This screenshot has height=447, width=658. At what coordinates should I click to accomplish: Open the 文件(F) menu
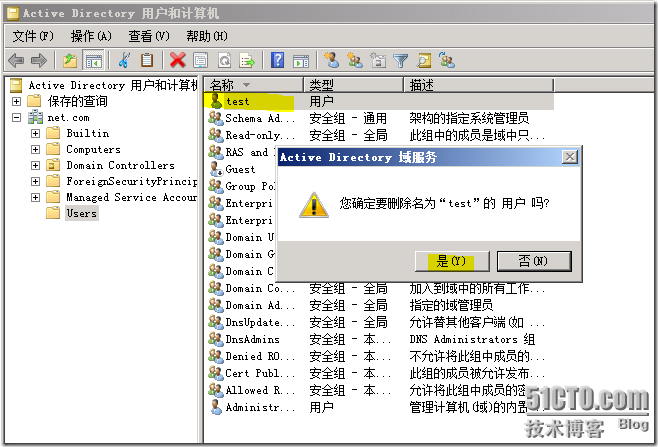(33, 36)
